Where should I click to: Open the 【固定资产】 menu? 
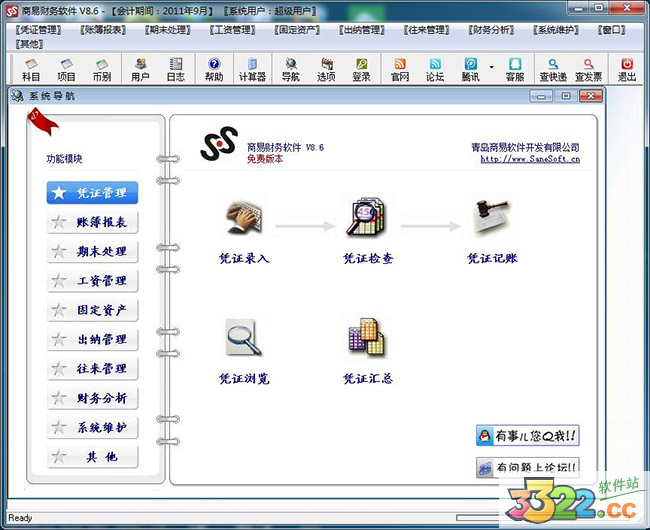(297, 30)
